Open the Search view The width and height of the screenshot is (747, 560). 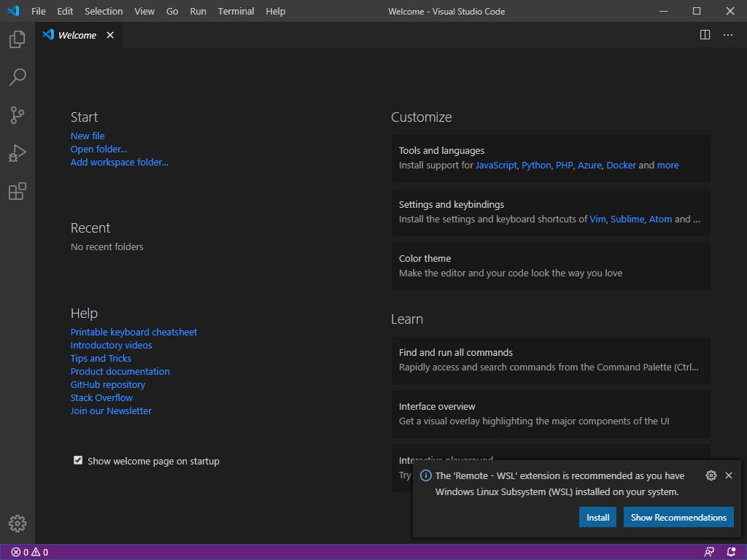click(x=17, y=77)
